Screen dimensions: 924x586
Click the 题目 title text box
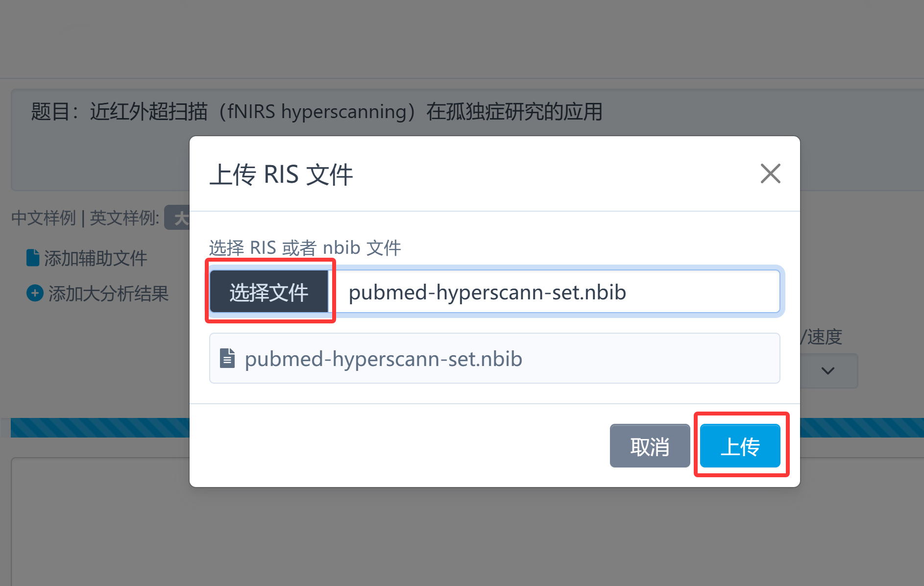316,112
